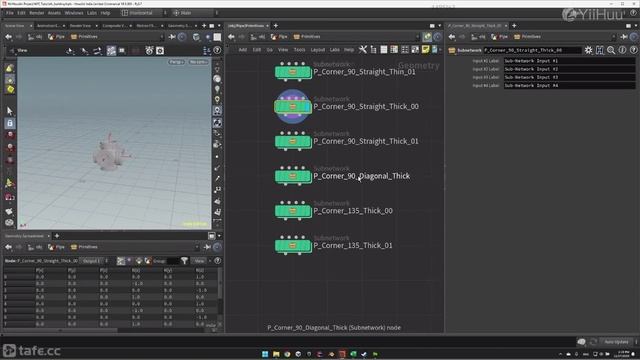Open the File menu
Viewport: 640px width, 360px height.
(x=10, y=13)
